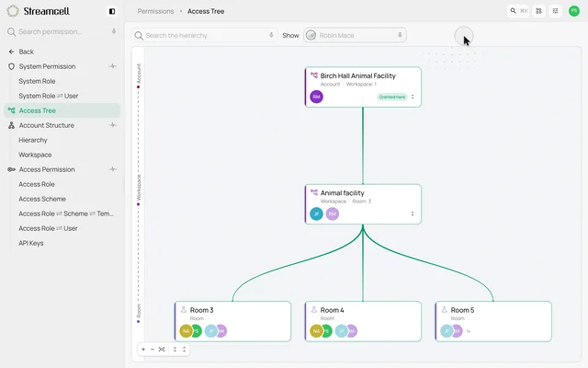Select the Room 4 node title
588x368 pixels.
pyautogui.click(x=332, y=310)
